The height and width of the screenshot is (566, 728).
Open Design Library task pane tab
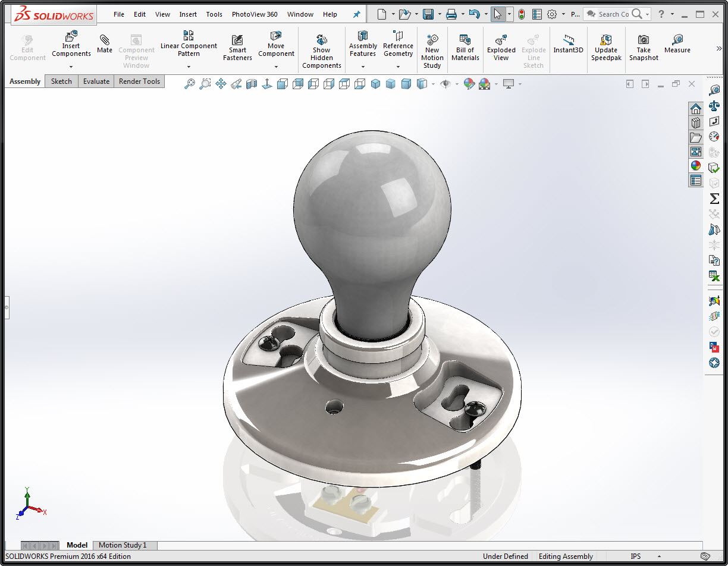696,123
